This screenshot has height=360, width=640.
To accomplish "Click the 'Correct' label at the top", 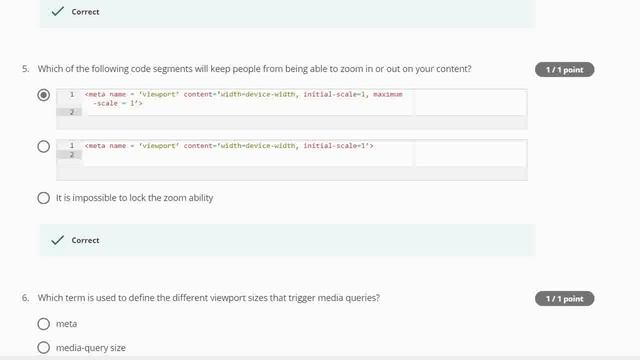I will [x=85, y=12].
